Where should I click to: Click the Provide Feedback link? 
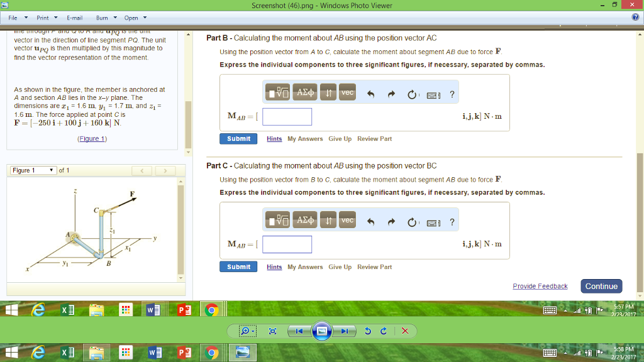540,286
